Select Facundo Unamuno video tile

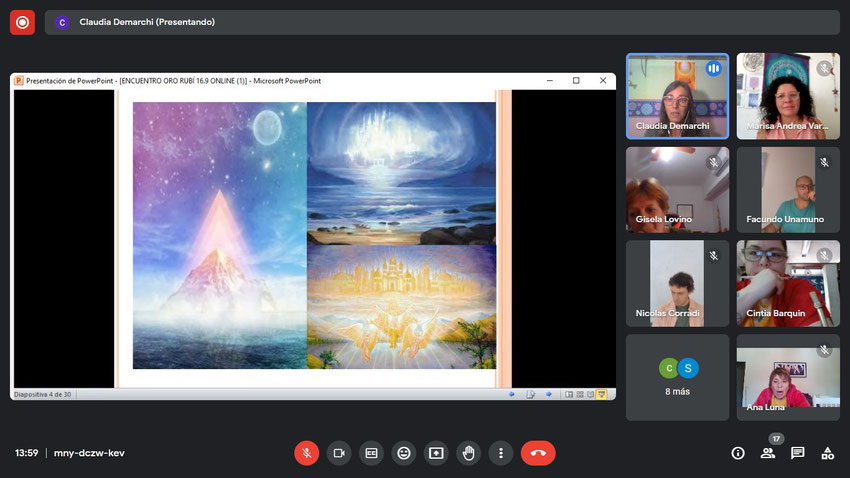click(x=788, y=190)
